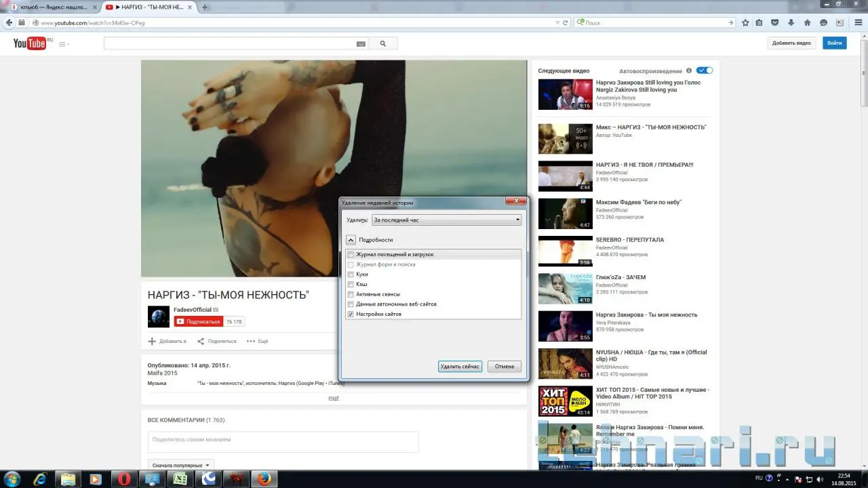Screen dimensions: 868x488
Task: Toggle the Автовоспроизведение autoplay switch
Action: click(705, 70)
